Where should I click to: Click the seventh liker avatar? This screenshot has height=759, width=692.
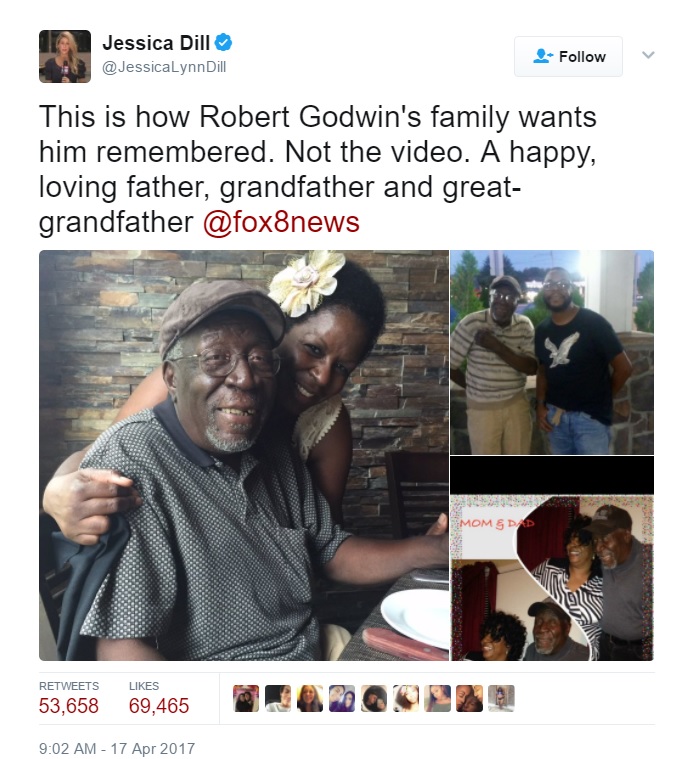pyautogui.click(x=437, y=698)
